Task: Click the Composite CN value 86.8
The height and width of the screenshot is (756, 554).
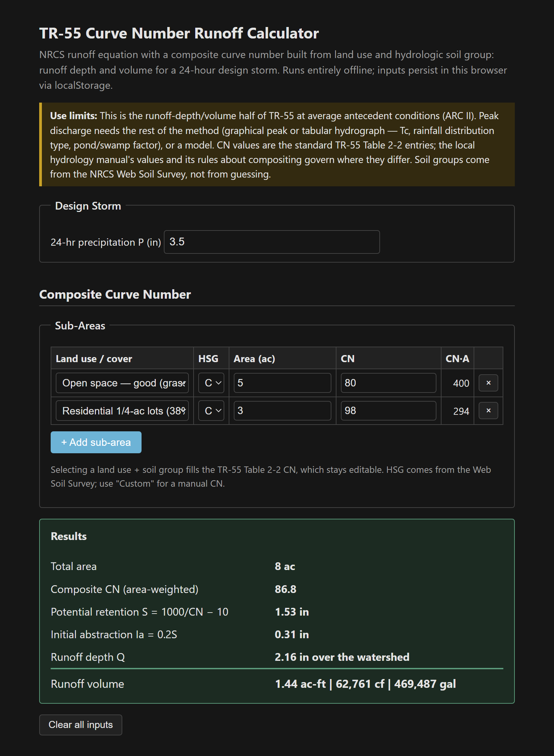Action: [285, 589]
